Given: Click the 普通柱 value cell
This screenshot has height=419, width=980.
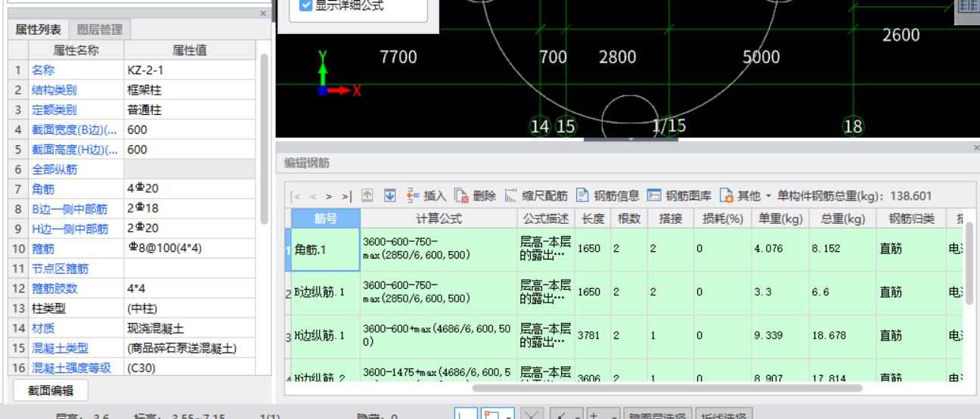Looking at the screenshot, I should click(x=190, y=110).
